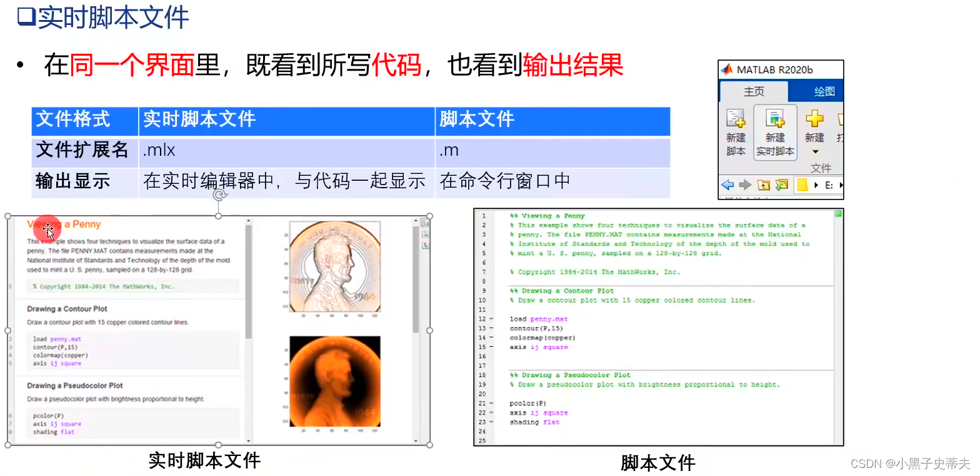Click '%% Viewing a Penny' on script line 1
The width and height of the screenshot is (980, 476).
point(547,216)
